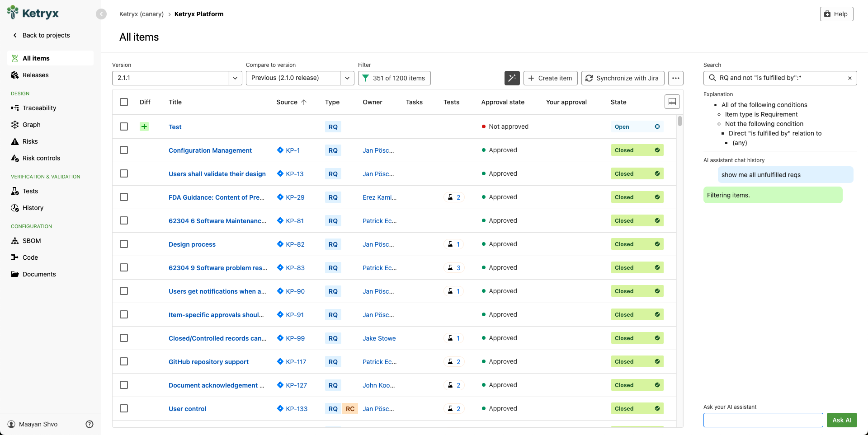Tick checkbox for GitHub repository support

click(x=124, y=361)
